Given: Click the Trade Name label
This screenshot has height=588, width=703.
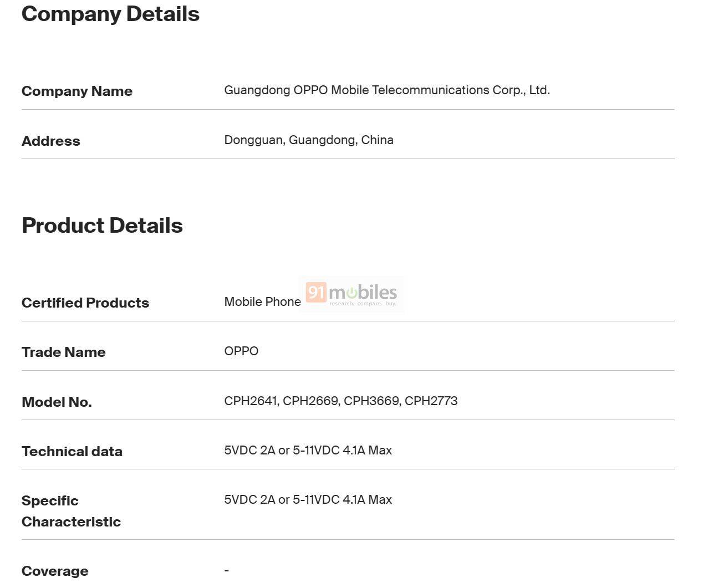Looking at the screenshot, I should [x=64, y=352].
